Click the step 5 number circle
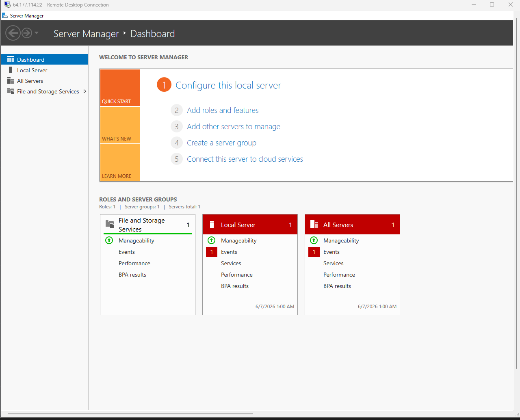The width and height of the screenshot is (520, 420). click(177, 159)
